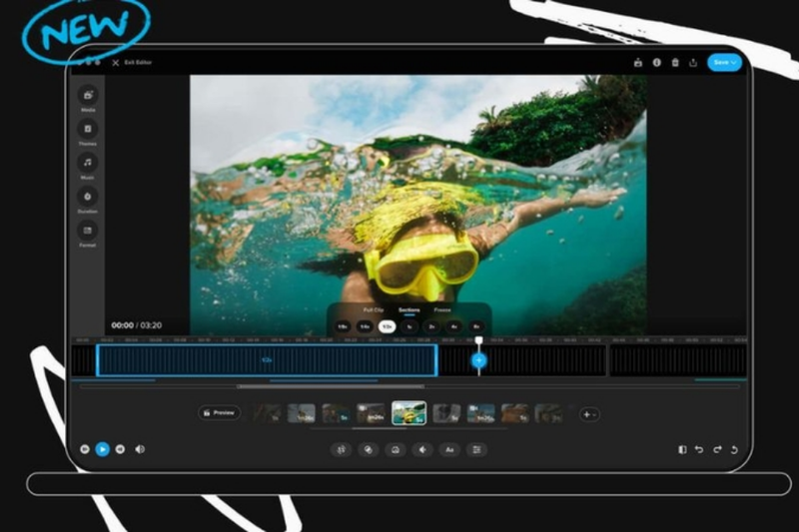This screenshot has width=799, height=532.
Task: Open the Aa text tool
Action: tap(449, 450)
